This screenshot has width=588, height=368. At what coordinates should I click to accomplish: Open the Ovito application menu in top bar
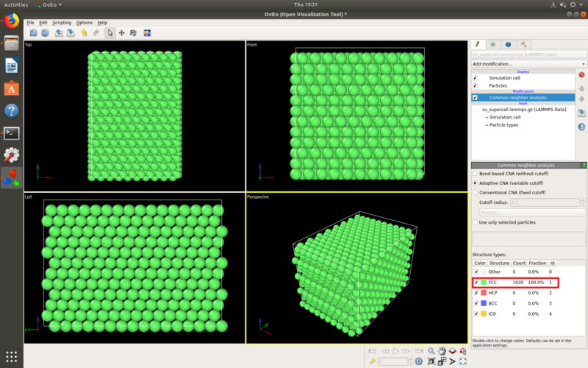coord(49,4)
